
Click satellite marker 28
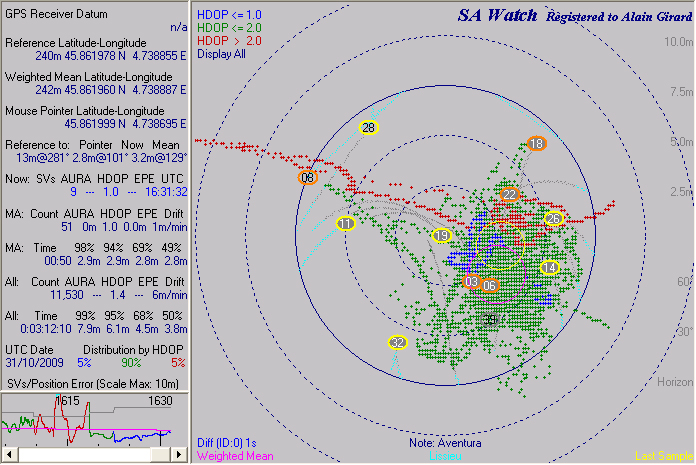click(368, 128)
